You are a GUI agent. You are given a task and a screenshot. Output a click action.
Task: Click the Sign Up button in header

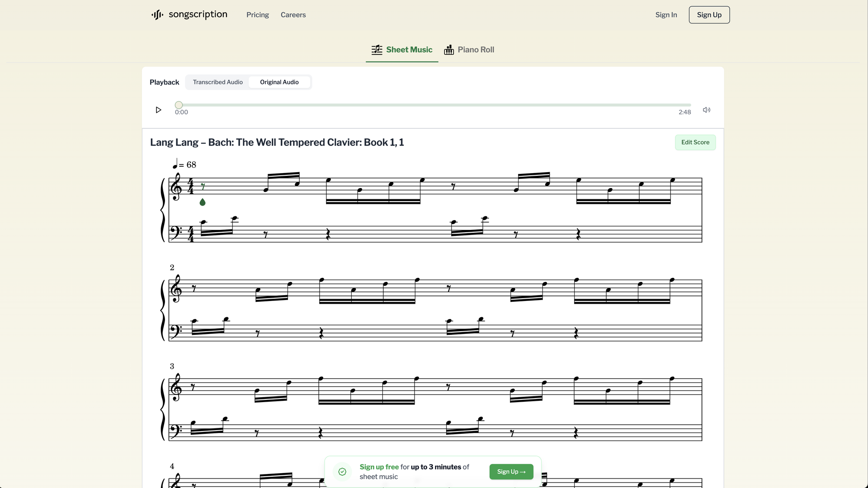(709, 15)
